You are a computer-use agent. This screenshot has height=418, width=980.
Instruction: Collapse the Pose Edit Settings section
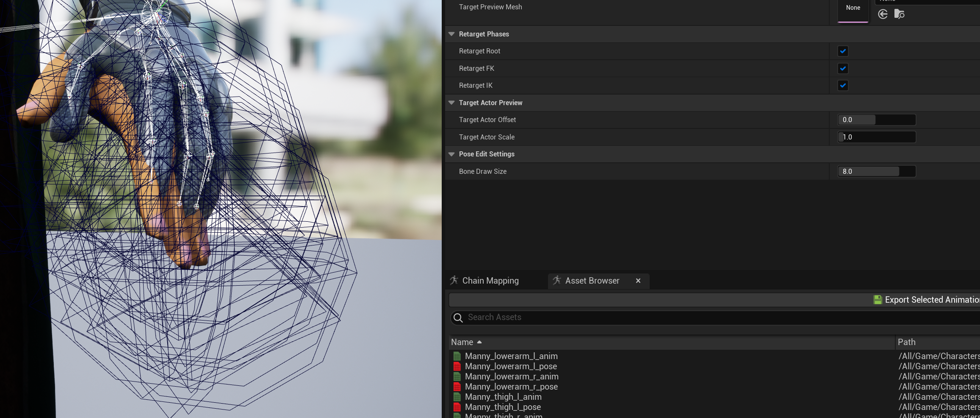[x=451, y=154]
